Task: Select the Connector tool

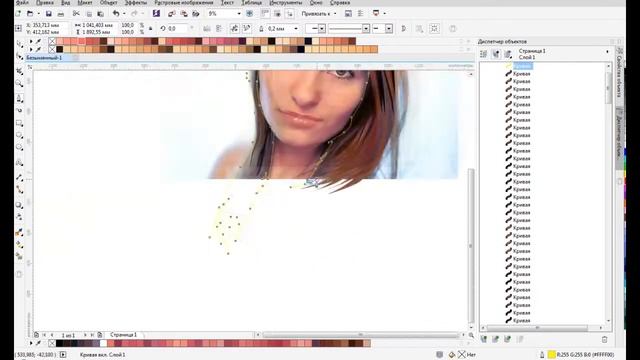Action: point(19,190)
